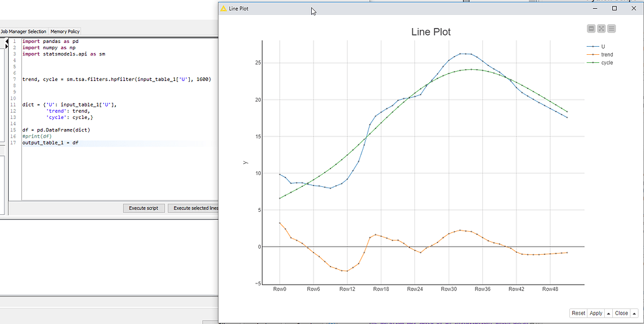Viewport: 644px width, 324px height.
Task: Switch to Job Manager Selection tab
Action: click(x=24, y=32)
